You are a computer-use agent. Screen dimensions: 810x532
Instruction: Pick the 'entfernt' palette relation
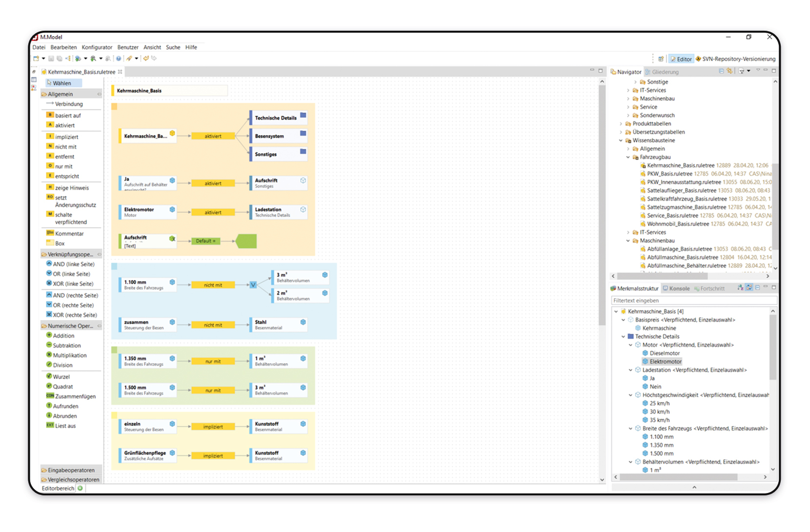tap(61, 157)
